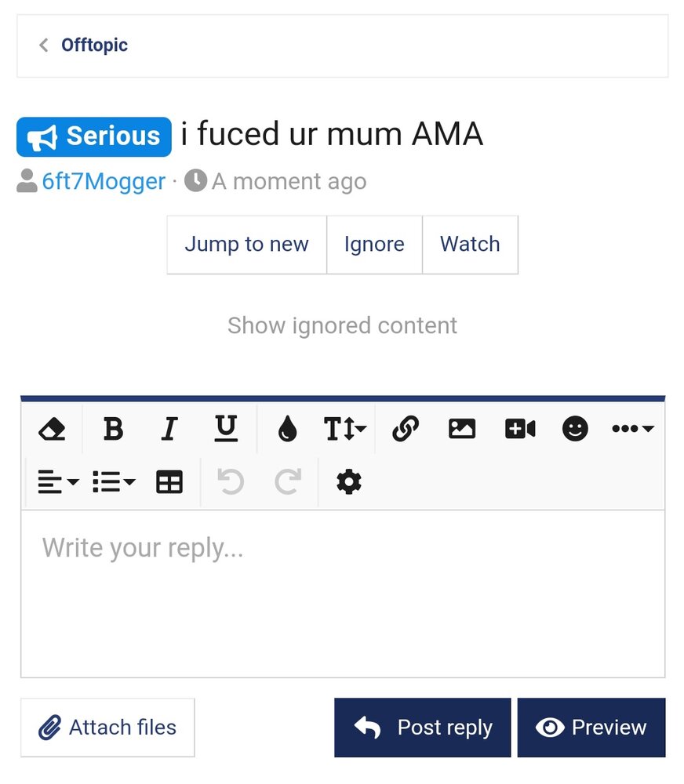Click the insert link chain icon
This screenshot has width=684, height=784.
(x=406, y=429)
